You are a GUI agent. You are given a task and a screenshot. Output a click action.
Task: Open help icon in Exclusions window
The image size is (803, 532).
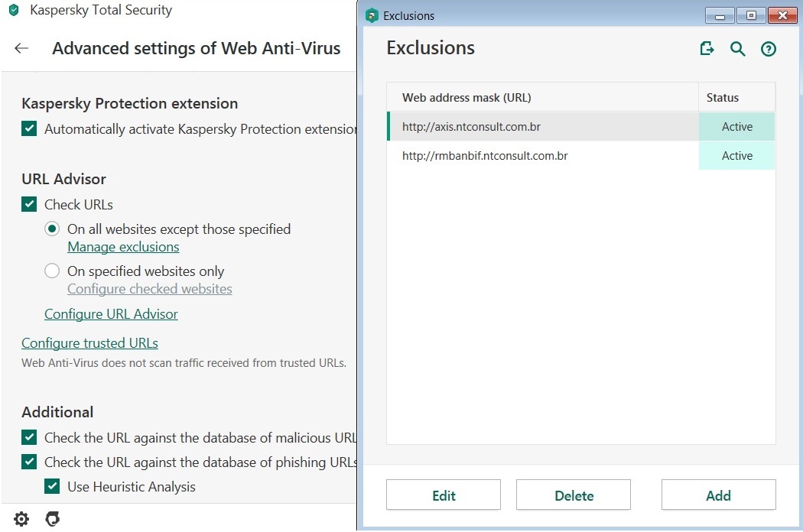click(769, 49)
